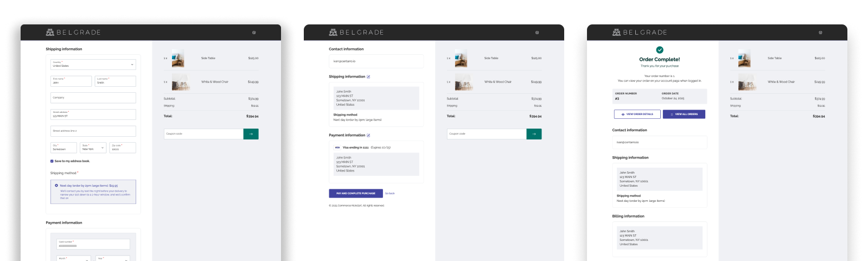Click the green checkmark above Order Complete
The image size is (868, 261).
pos(660,50)
